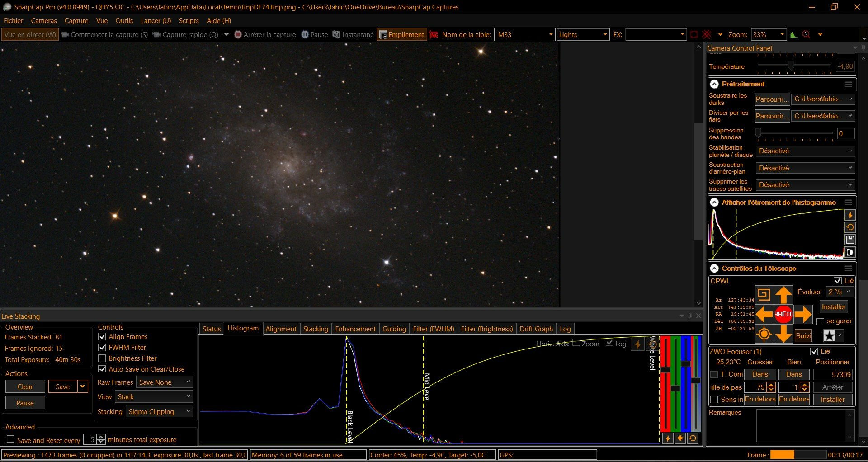
Task: Save the display histogram stretch settings
Action: [x=850, y=240]
